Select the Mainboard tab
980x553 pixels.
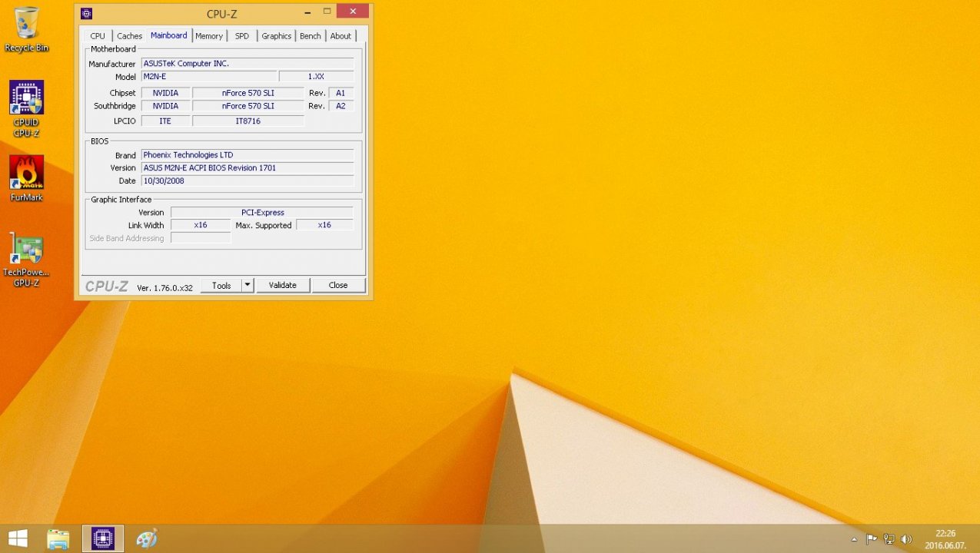[168, 35]
